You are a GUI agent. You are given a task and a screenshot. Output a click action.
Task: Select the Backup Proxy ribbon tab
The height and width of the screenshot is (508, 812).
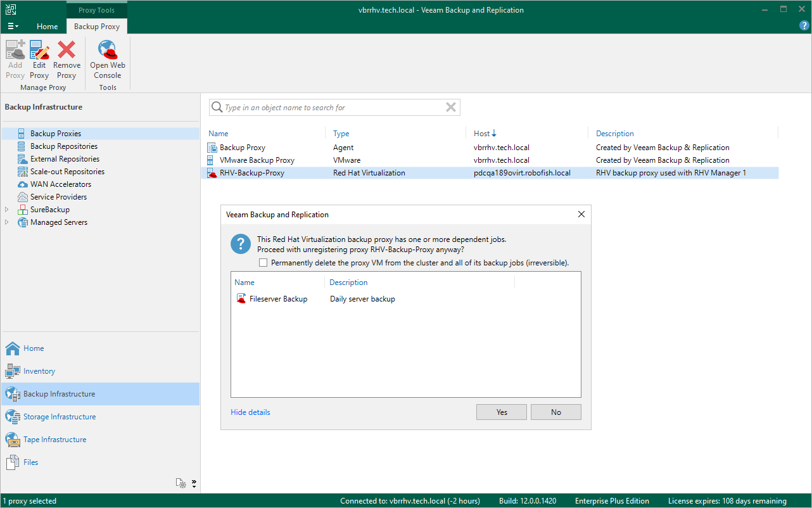97,27
